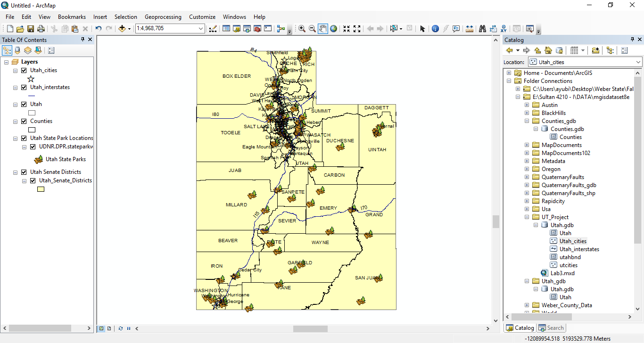This screenshot has width=644, height=343.
Task: Toggle visibility of Utah layer
Action: click(x=24, y=104)
